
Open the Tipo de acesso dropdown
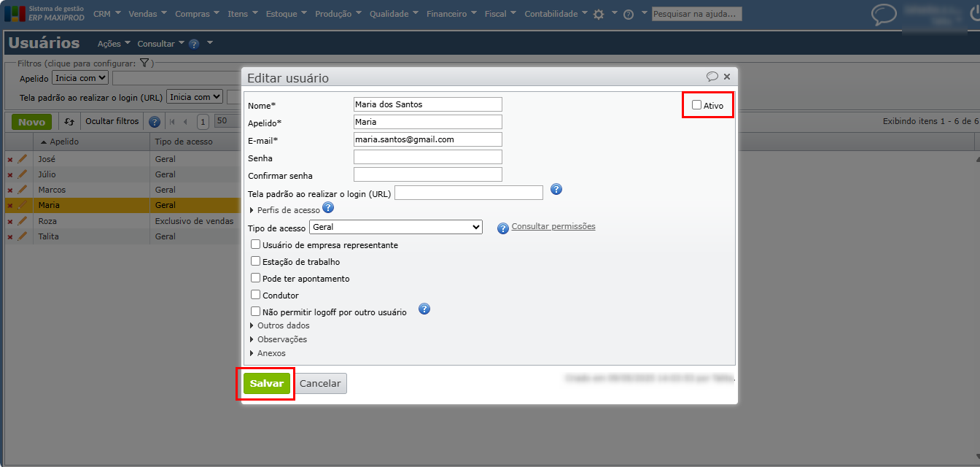click(x=396, y=227)
